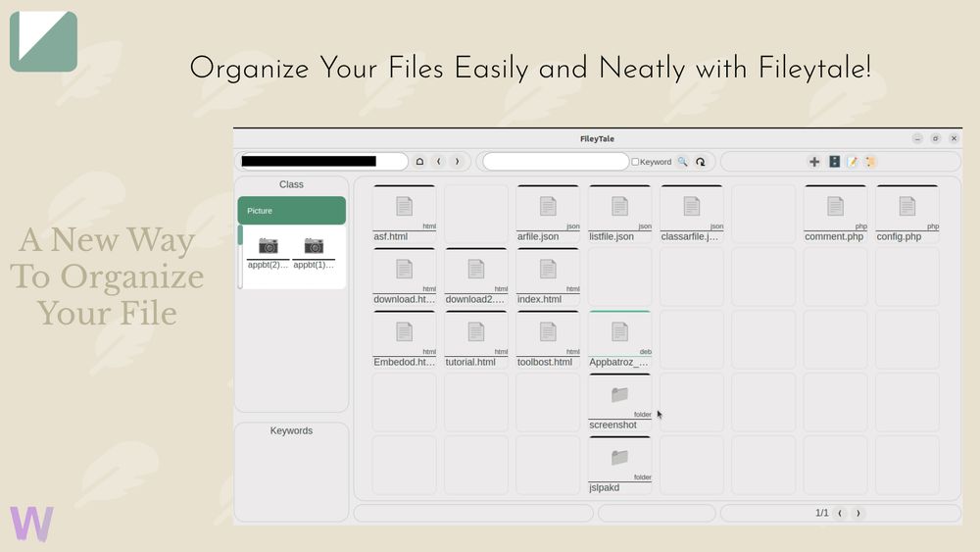Click the search text input field
The image size is (980, 552).
(x=556, y=162)
